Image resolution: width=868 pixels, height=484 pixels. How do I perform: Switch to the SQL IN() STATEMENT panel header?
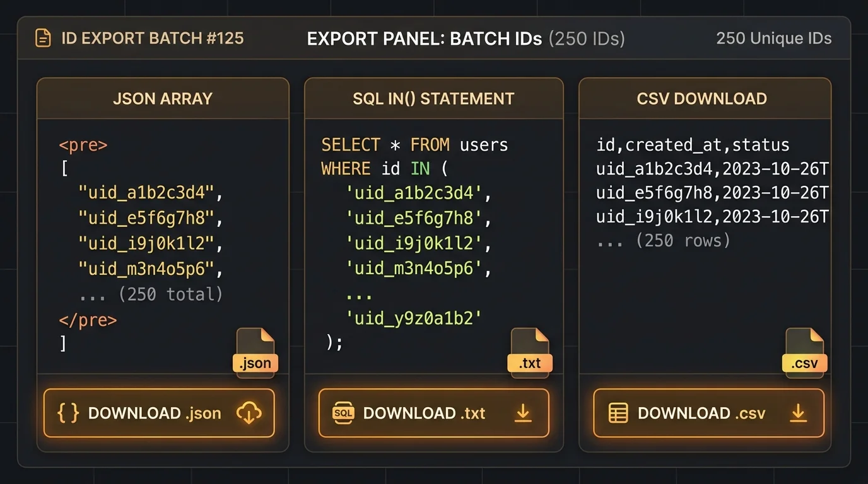[x=433, y=98]
